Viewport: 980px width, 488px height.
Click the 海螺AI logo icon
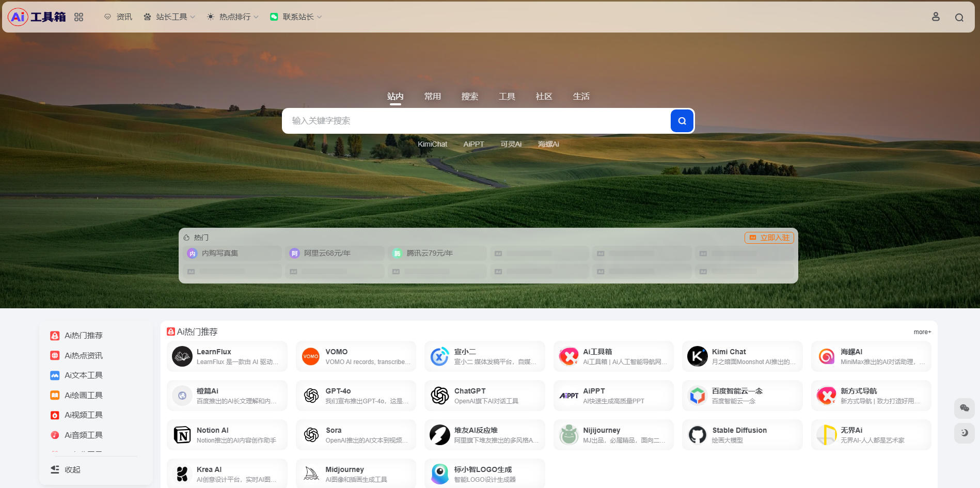tap(826, 356)
